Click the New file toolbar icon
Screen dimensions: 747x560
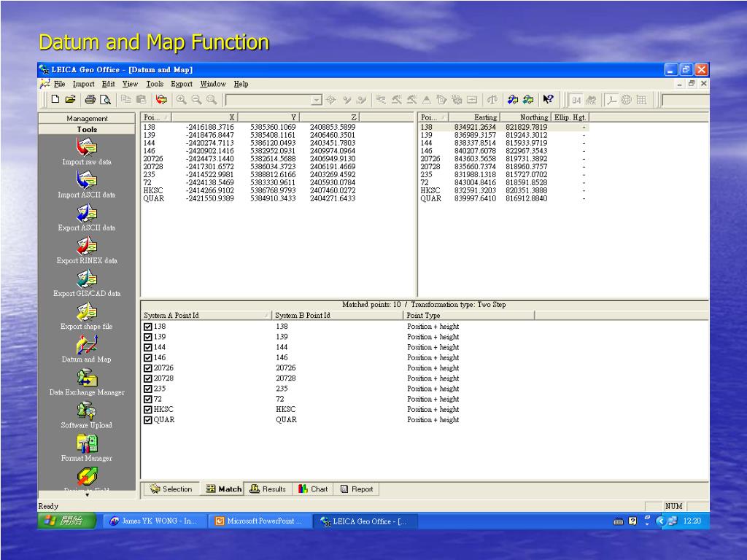pyautogui.click(x=55, y=99)
